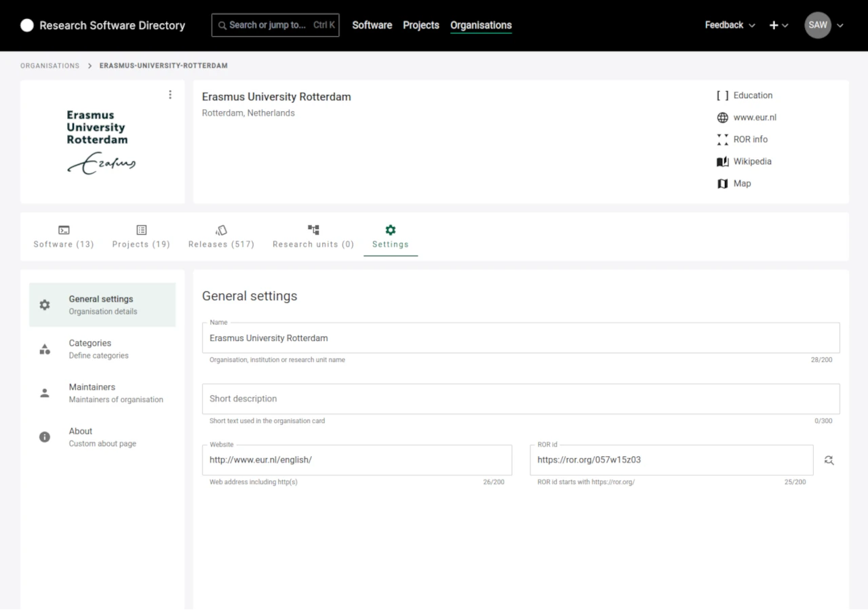Select General settings in the sidebar
Viewport: 868px width, 610px height.
[x=100, y=304]
